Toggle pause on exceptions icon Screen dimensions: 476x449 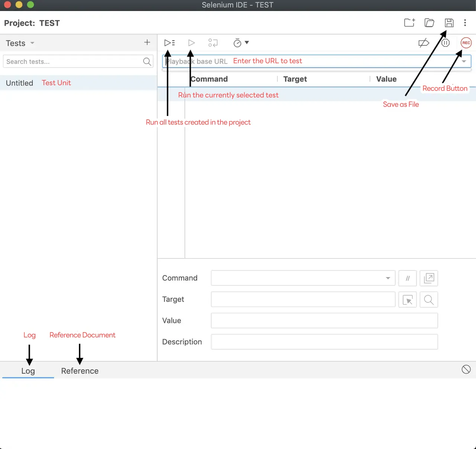446,43
